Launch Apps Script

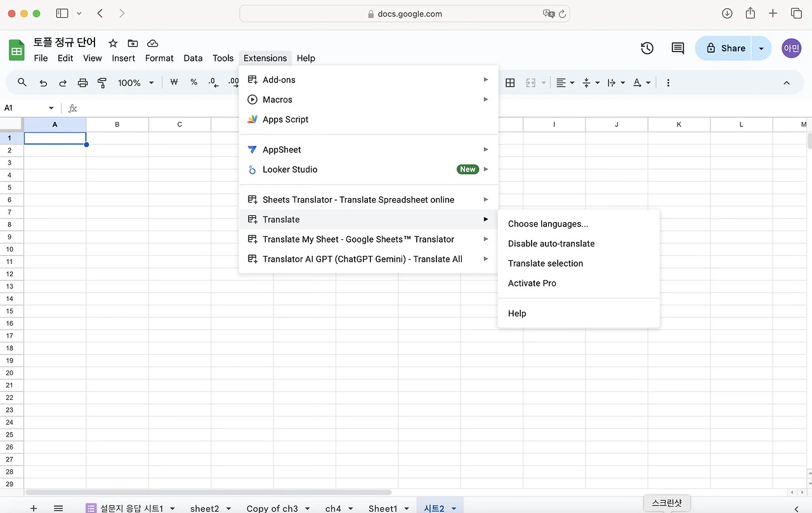[369, 119]
